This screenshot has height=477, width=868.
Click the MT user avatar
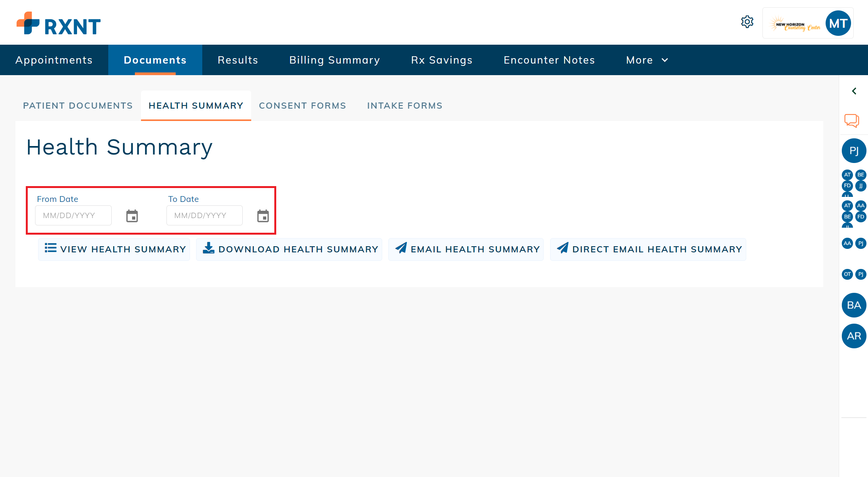(838, 24)
